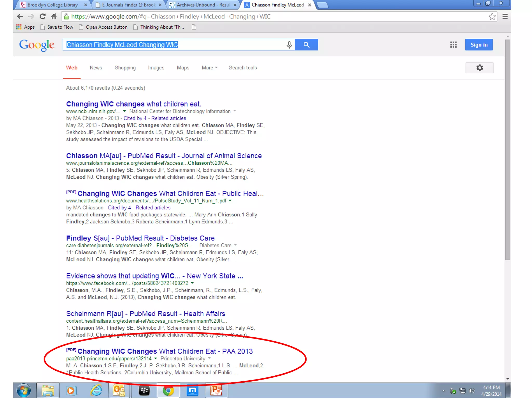Screen dimensions: 532x399
Task: Expand the More search category dropdown
Action: click(209, 68)
